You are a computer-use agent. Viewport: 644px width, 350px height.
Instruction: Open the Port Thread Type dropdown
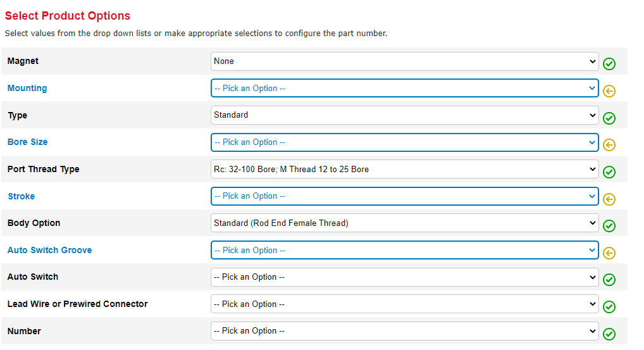[405, 169]
